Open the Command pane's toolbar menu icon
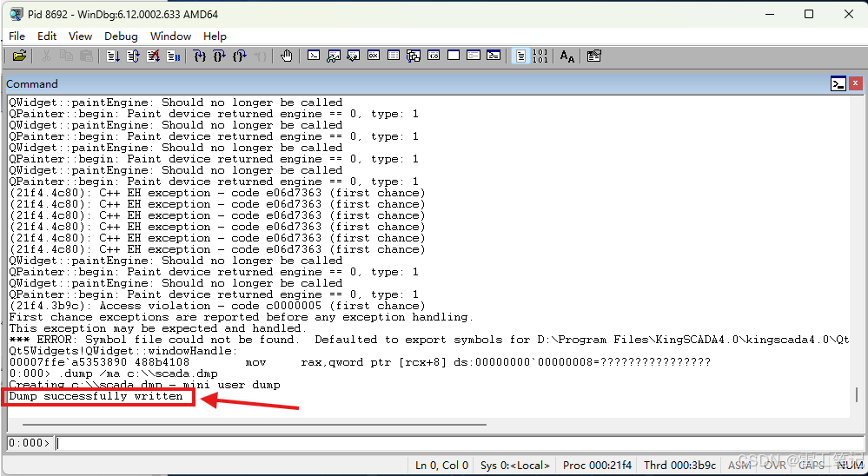 click(x=838, y=84)
